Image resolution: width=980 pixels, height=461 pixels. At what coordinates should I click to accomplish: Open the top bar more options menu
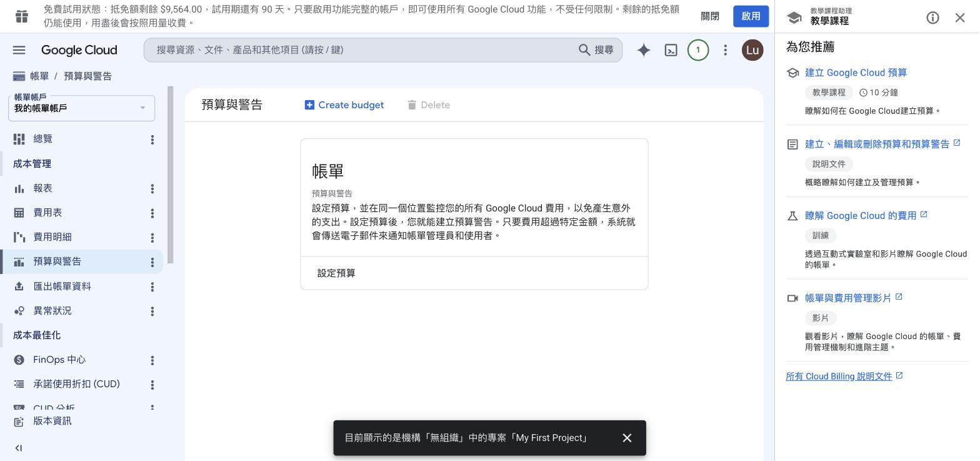click(725, 50)
